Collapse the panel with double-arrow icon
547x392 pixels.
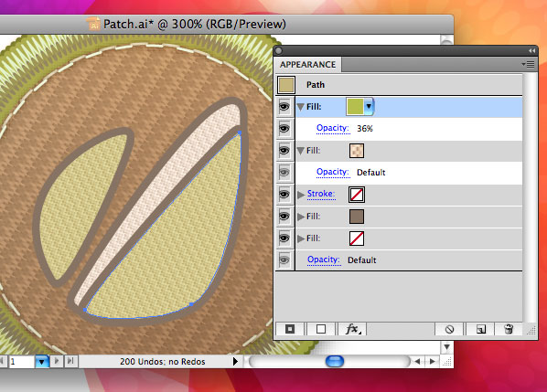[531, 51]
